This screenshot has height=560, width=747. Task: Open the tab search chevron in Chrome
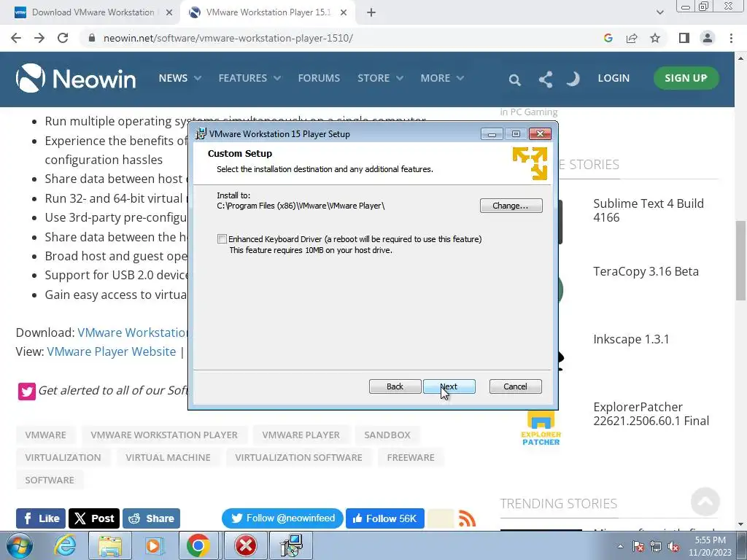pos(659,12)
